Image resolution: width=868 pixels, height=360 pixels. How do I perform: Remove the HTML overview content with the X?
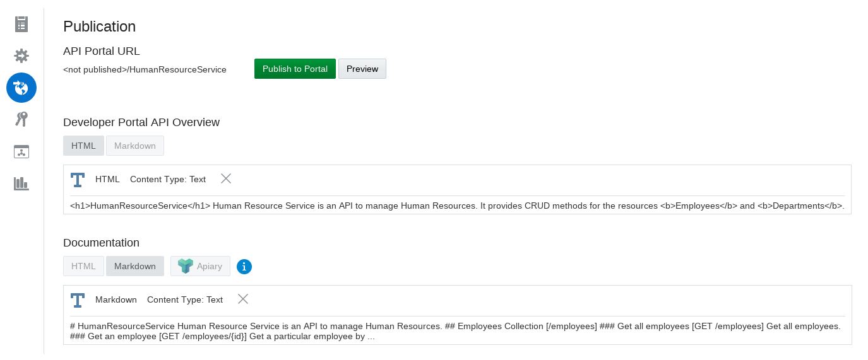click(226, 178)
